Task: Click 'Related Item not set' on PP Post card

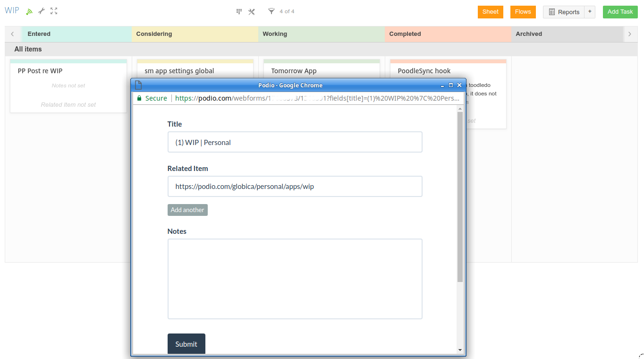Action: 68,105
